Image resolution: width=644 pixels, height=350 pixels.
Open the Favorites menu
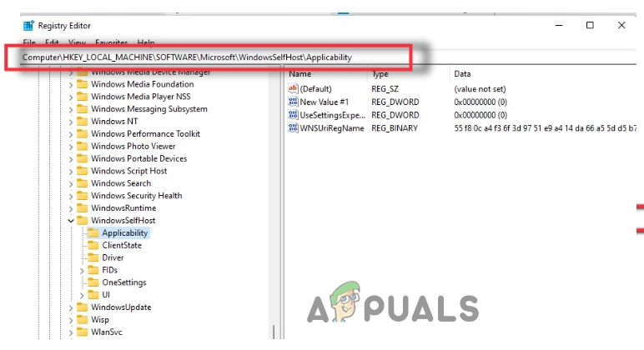pyautogui.click(x=111, y=42)
